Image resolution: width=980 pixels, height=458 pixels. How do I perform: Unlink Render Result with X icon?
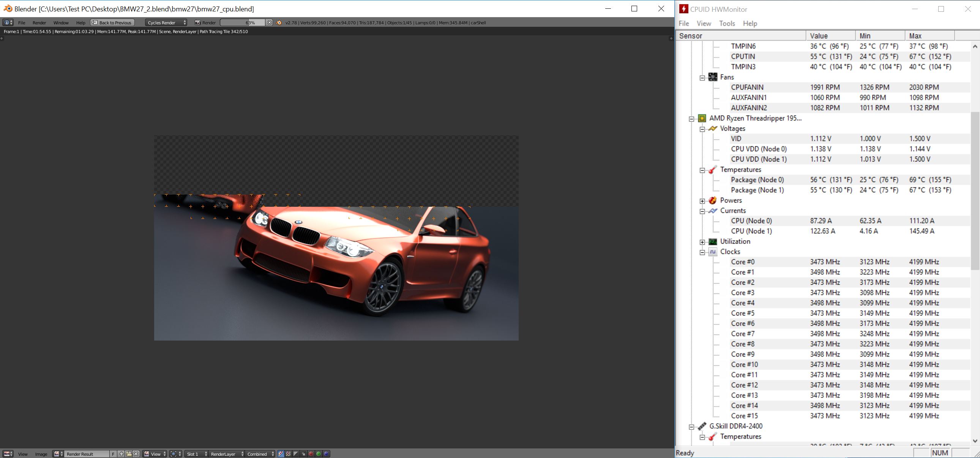click(x=136, y=454)
